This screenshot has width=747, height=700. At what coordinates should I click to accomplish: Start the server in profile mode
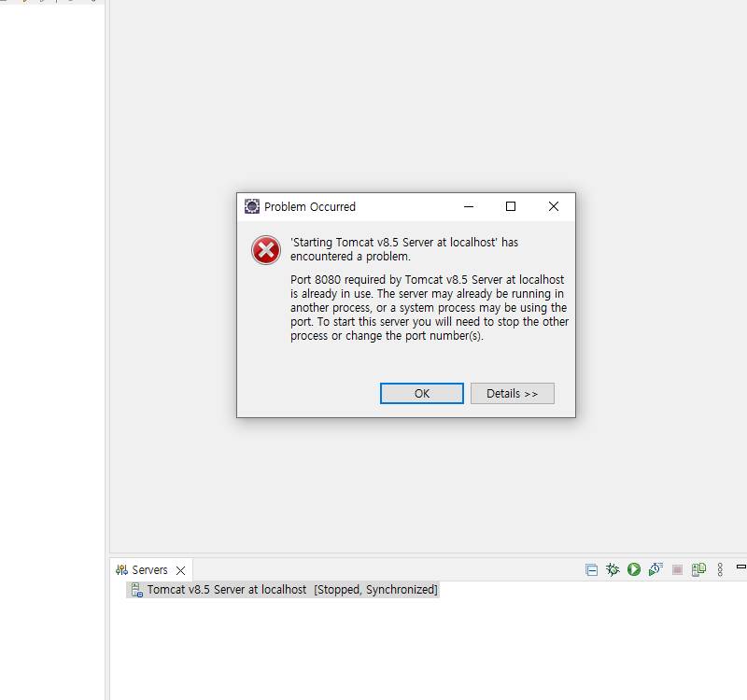(x=655, y=569)
